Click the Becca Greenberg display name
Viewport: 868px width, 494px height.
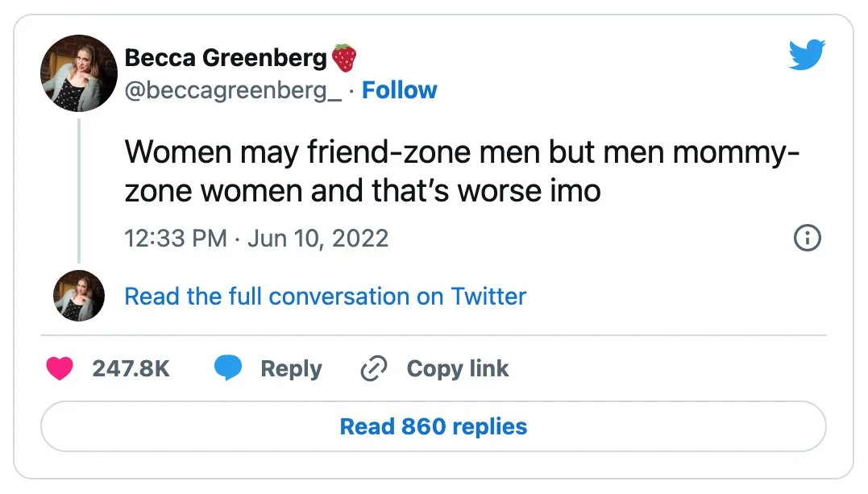click(x=226, y=58)
